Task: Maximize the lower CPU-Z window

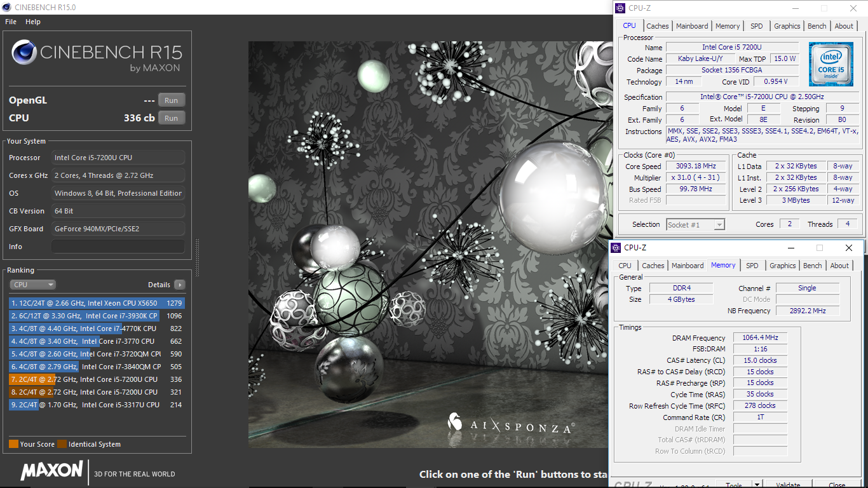Action: 820,248
